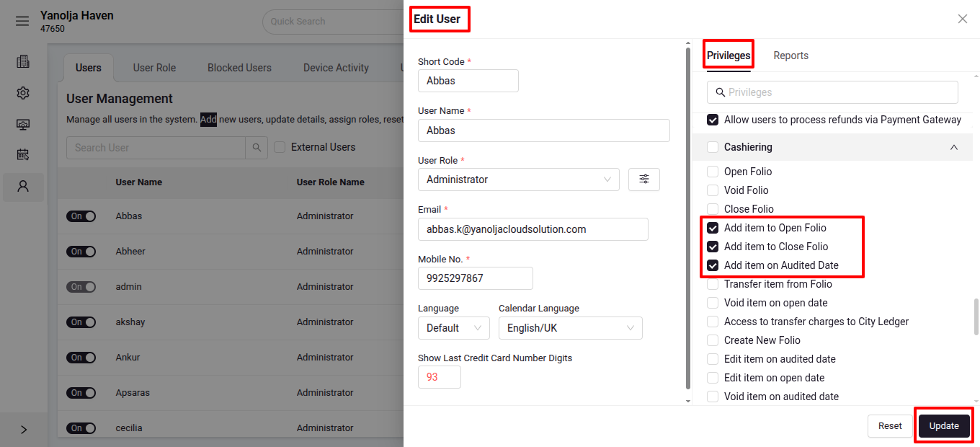Enable Edit item on open date
Viewport: 980px width, 447px height.
(713, 378)
